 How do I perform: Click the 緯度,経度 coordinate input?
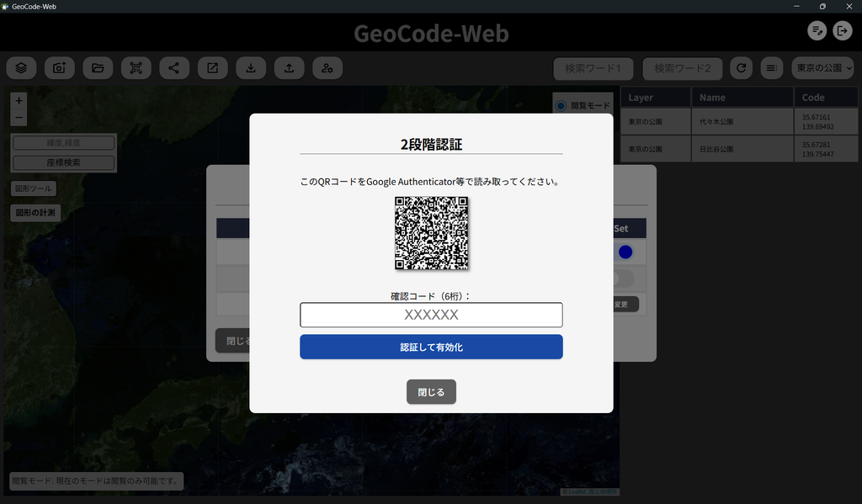point(64,143)
